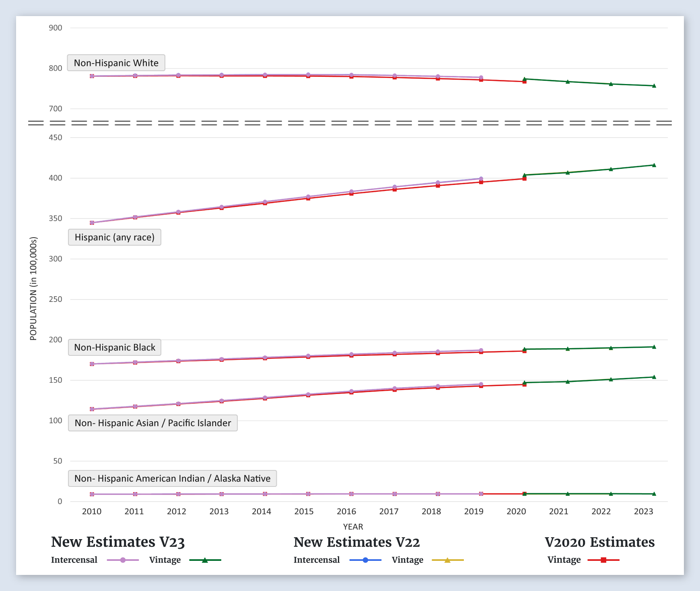This screenshot has width=700, height=591.
Task: Select the 2023 triangle on the Hispanic line
Action: pyautogui.click(x=654, y=165)
